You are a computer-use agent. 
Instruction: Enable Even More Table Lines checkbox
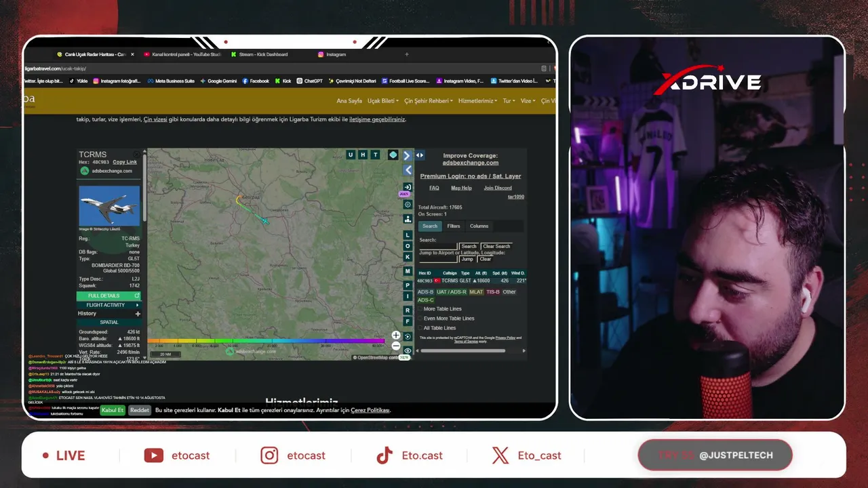[420, 319]
